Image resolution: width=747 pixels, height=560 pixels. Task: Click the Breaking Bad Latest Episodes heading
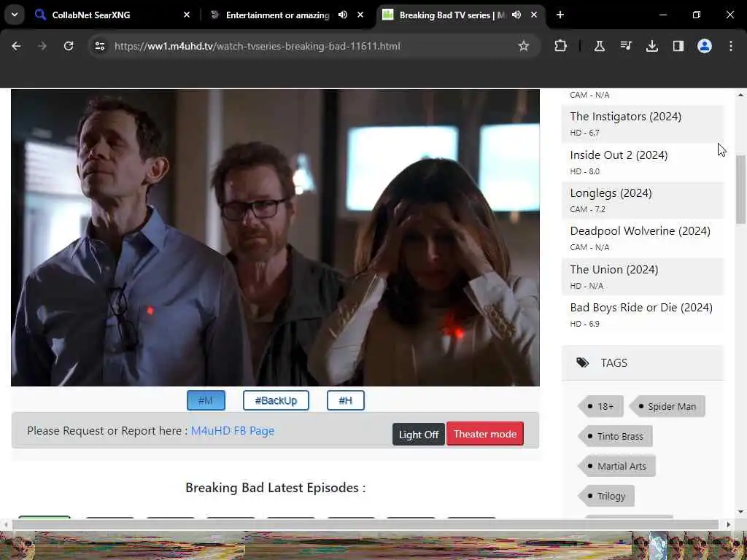(275, 488)
